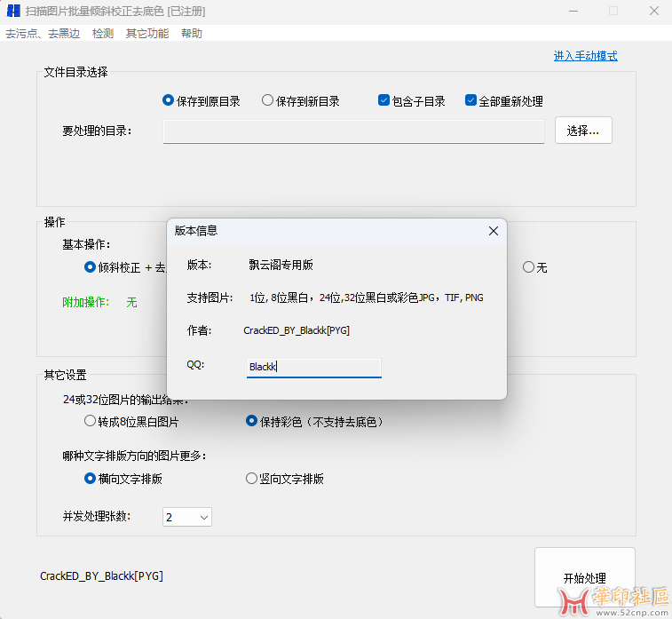Click the QQ text field containing Blackk
672x619 pixels.
pos(313,368)
